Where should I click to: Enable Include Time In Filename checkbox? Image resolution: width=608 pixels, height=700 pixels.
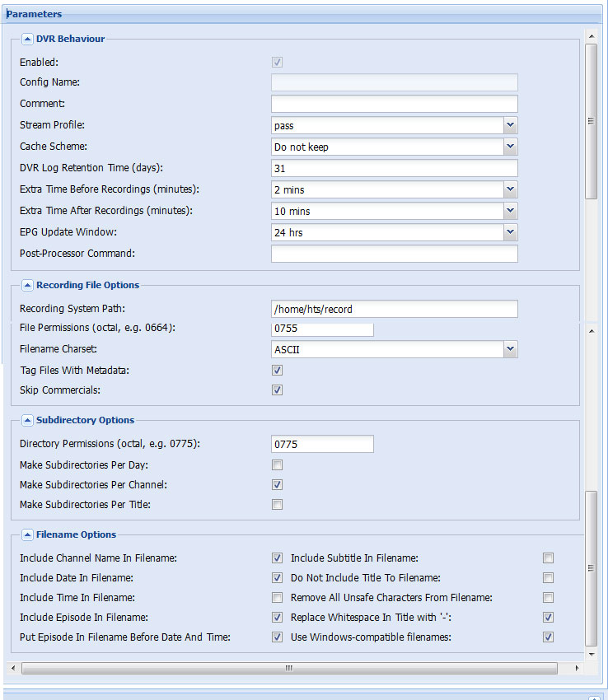[277, 598]
